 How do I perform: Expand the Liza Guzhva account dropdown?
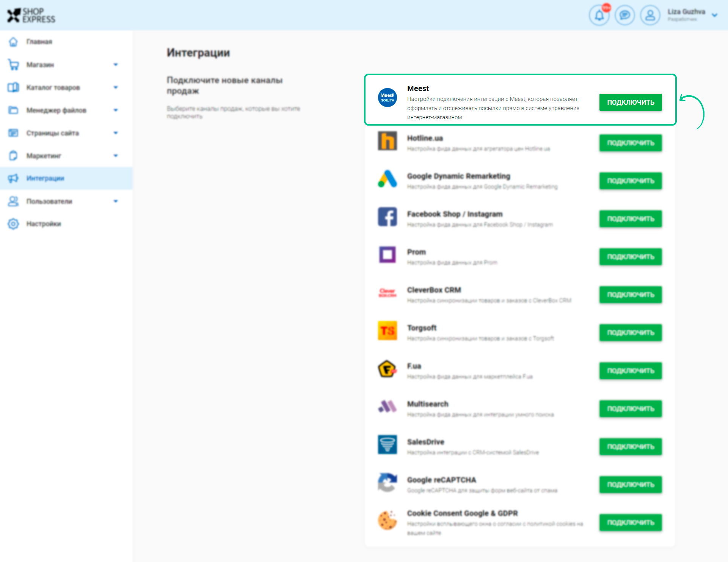715,15
